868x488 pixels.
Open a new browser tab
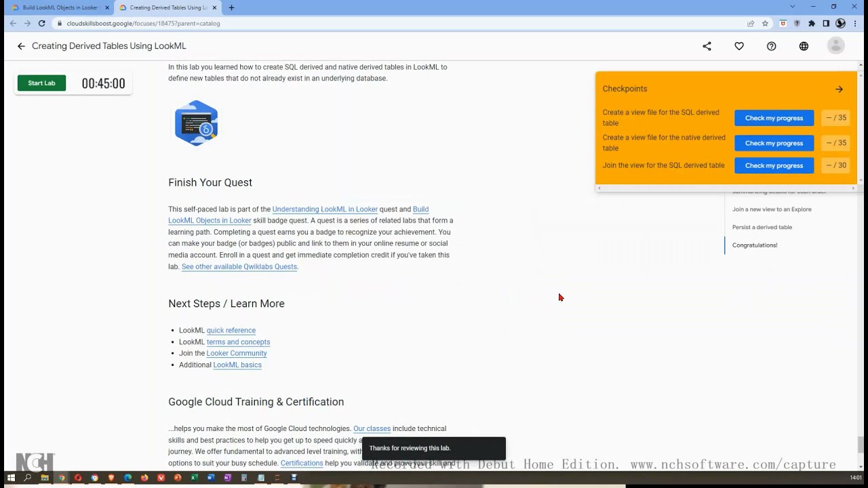(231, 7)
